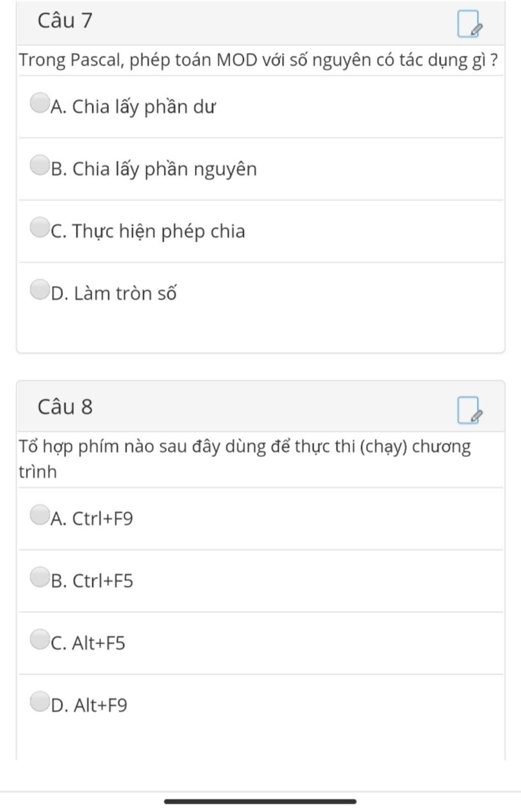Tap the answer text "Chia lấy phần dư"
The width and height of the screenshot is (521, 812).
tap(143, 107)
